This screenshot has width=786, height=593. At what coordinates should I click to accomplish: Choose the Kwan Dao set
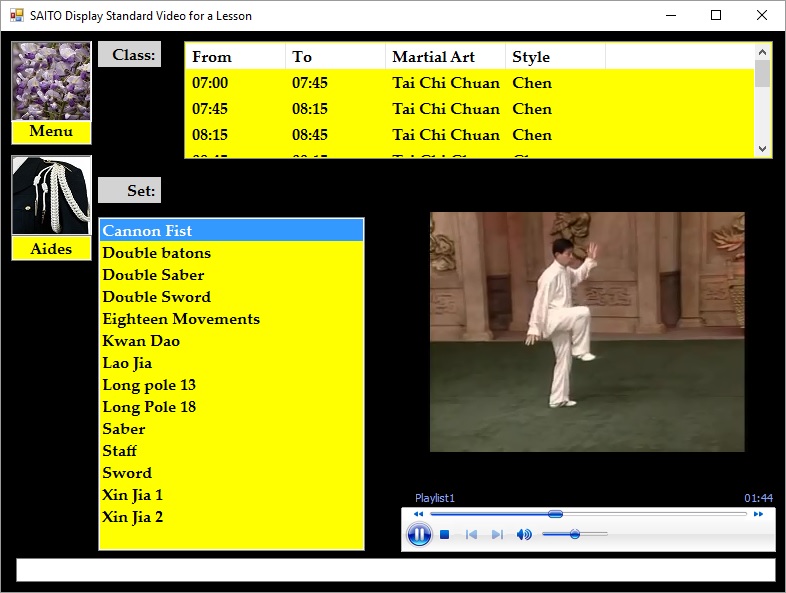point(141,341)
